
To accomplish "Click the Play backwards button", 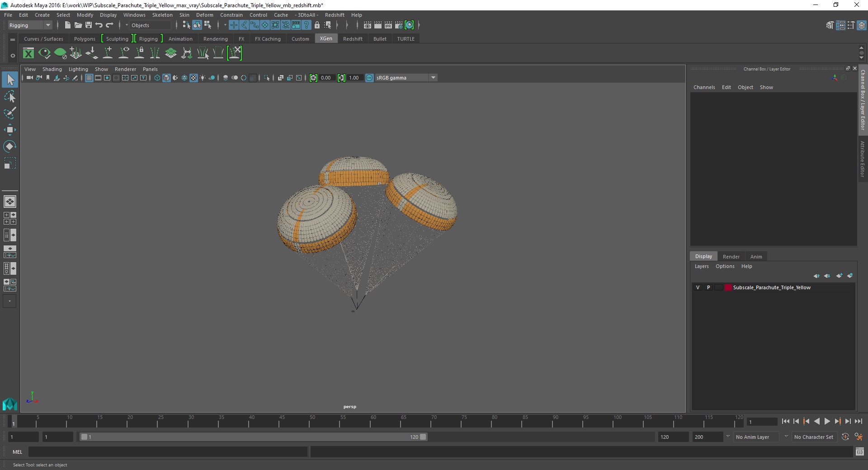I will [x=816, y=421].
